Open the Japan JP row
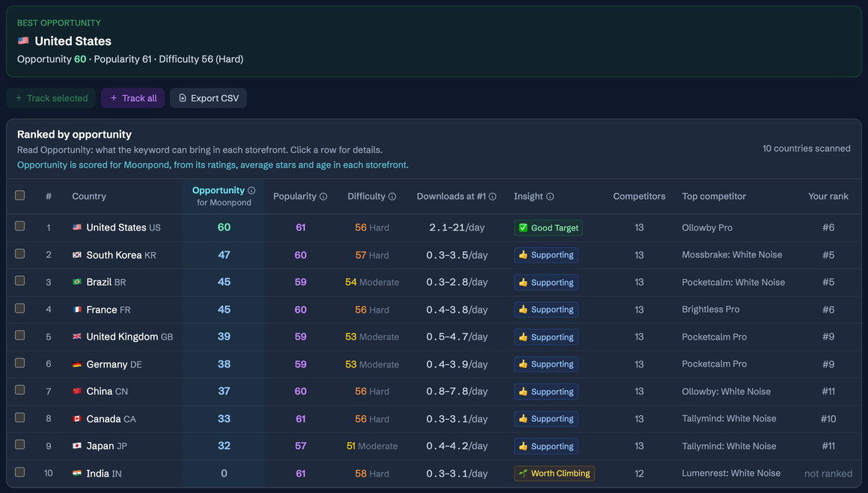 (x=433, y=446)
